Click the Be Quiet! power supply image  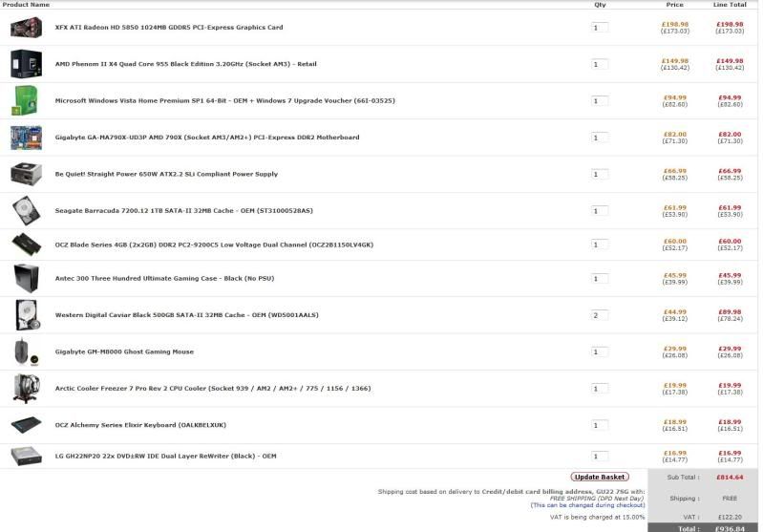(x=26, y=174)
